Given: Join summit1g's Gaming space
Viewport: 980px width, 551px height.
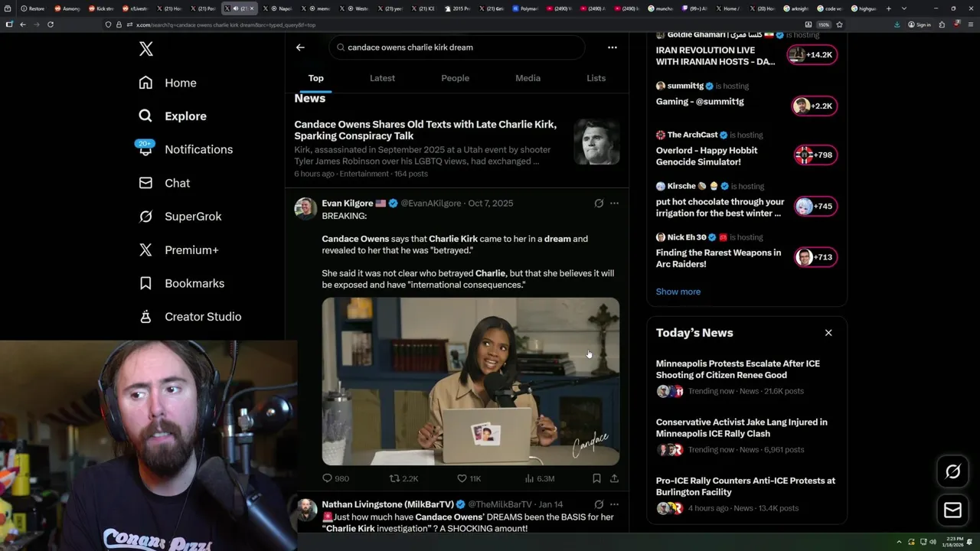Looking at the screenshot, I should [700, 102].
